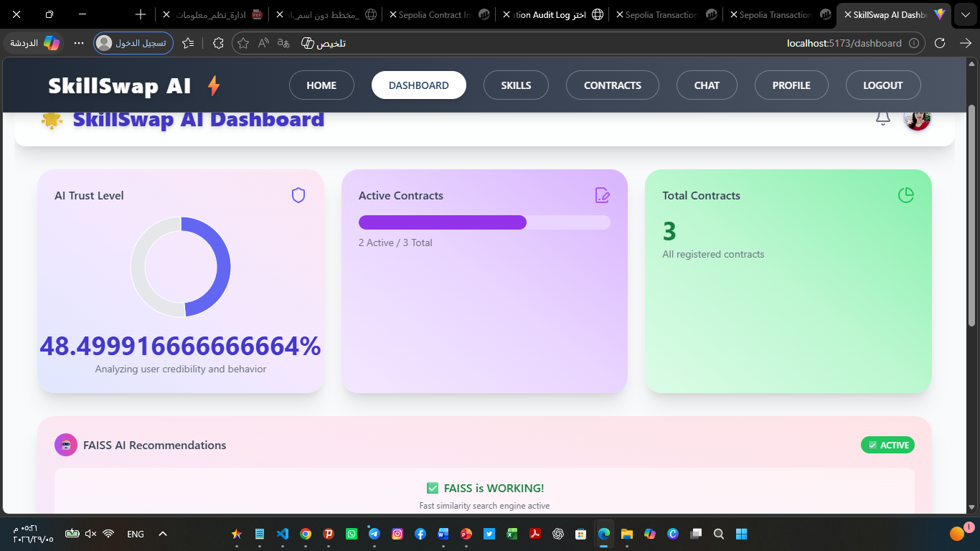Go to the HOME page
980x551 pixels.
pyautogui.click(x=321, y=85)
